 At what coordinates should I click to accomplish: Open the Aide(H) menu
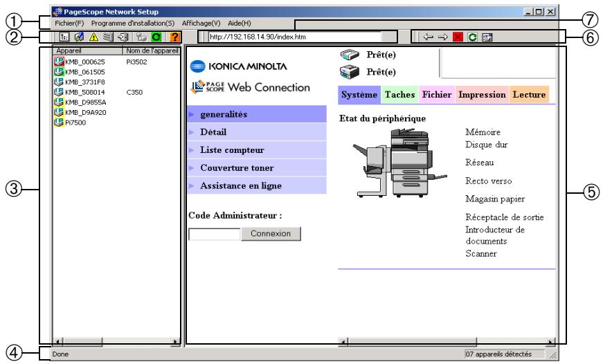(240, 23)
